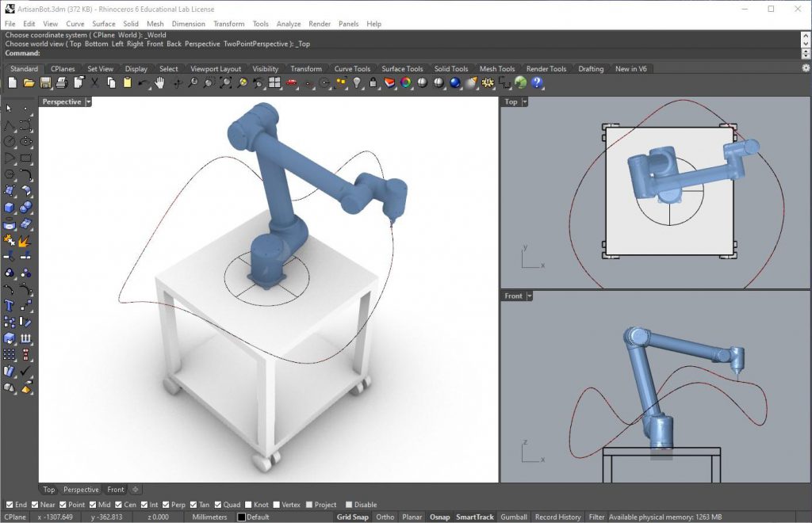Click Filter in the status bar

point(596,517)
